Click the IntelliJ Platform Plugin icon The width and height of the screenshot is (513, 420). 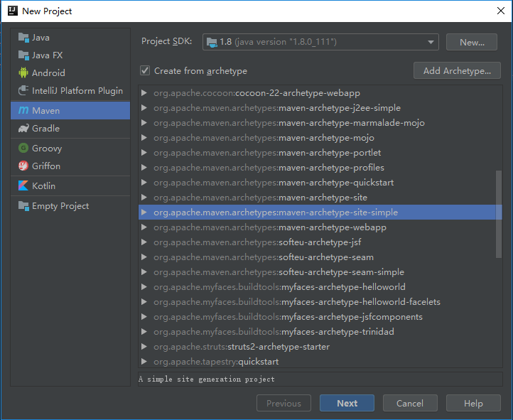(23, 90)
